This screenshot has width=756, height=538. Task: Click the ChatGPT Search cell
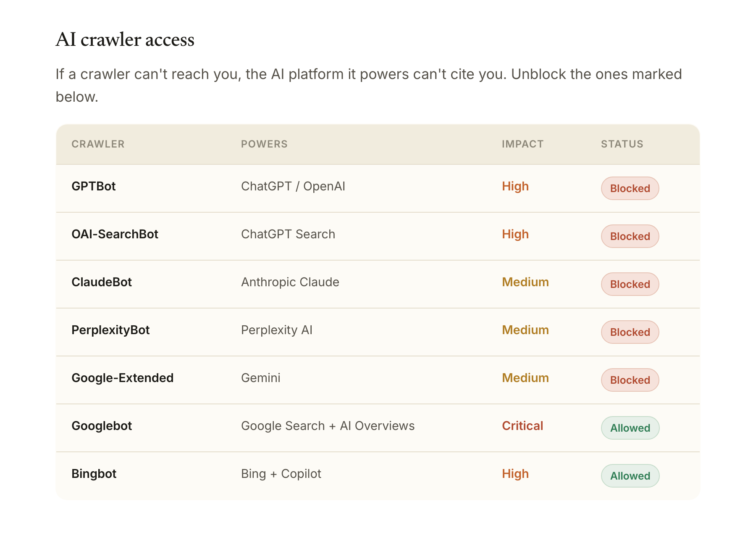point(288,234)
